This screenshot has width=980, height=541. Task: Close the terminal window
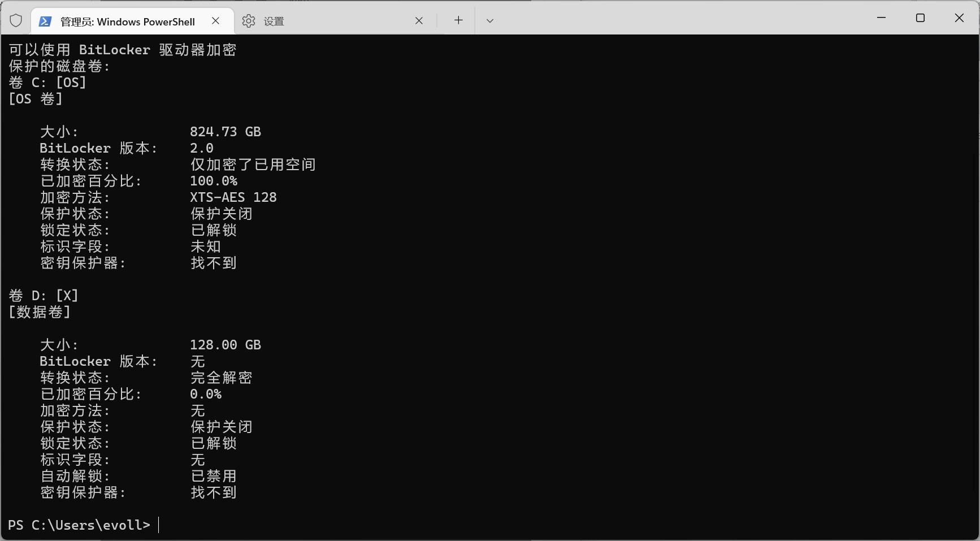point(959,18)
